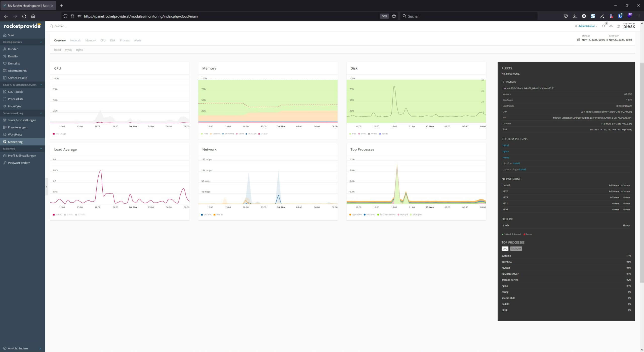Open the calendar date range picker

pos(579,40)
